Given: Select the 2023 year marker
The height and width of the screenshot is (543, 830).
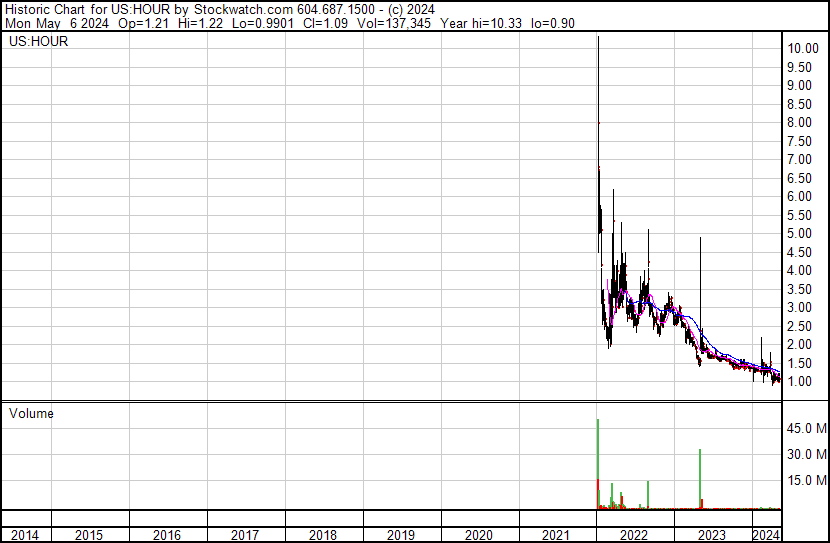Looking at the screenshot, I should coord(713,535).
